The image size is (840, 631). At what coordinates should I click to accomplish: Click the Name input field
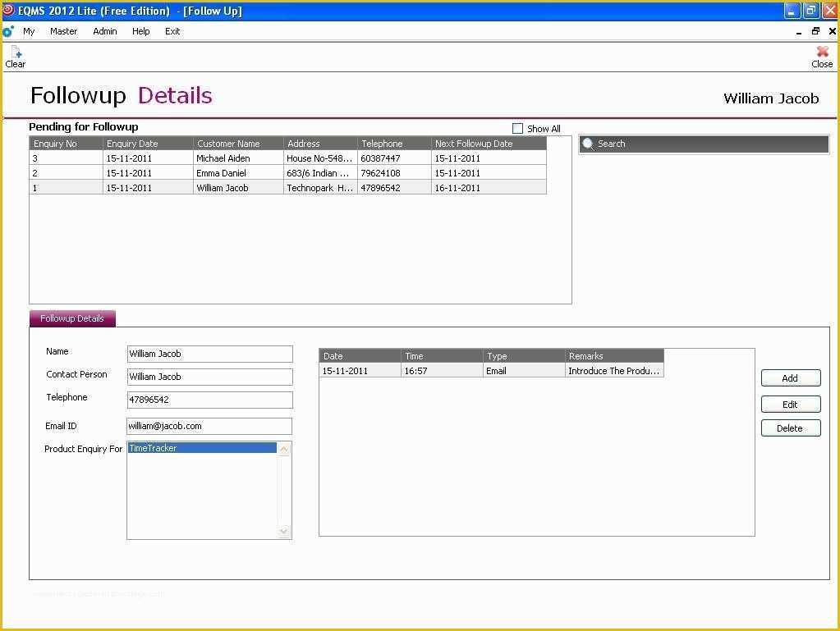point(210,354)
